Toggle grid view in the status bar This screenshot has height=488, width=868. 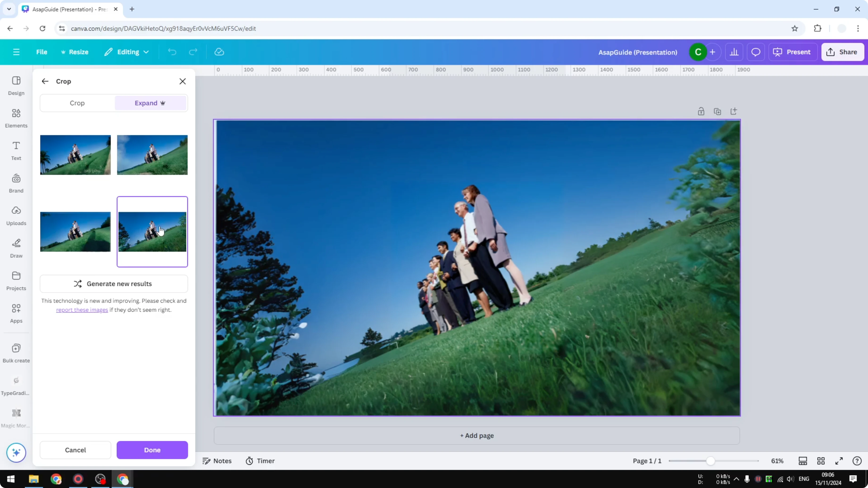tap(821, 461)
